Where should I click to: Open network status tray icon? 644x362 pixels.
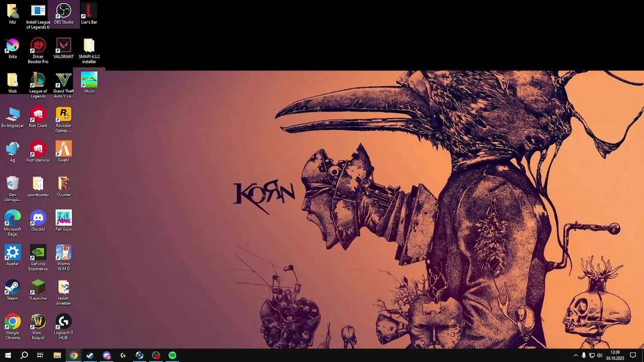pos(592,355)
